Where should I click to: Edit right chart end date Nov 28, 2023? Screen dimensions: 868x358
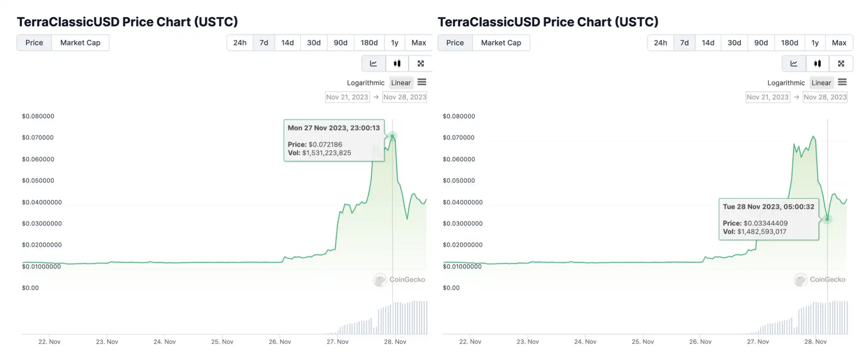[x=825, y=97]
